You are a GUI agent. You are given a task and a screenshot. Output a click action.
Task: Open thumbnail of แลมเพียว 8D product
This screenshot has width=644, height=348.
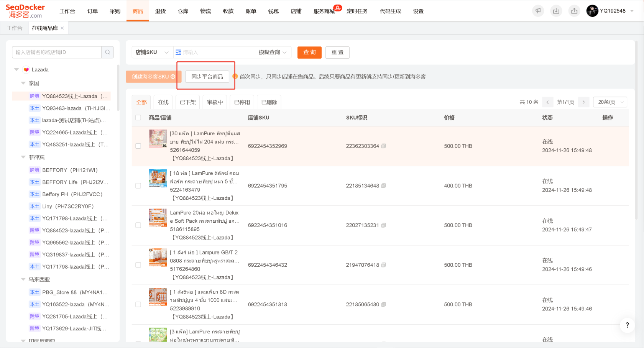158,297
